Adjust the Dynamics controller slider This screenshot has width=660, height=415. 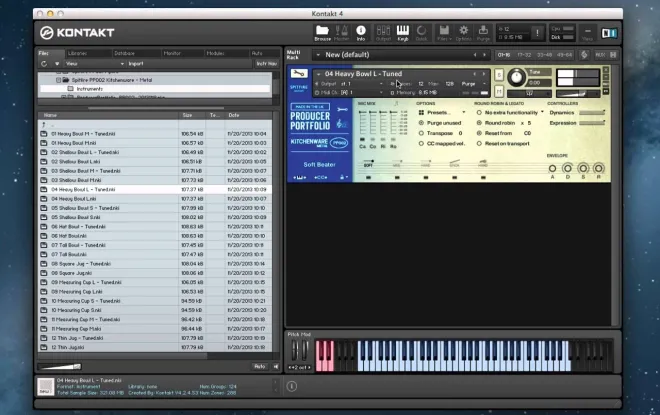click(x=592, y=112)
